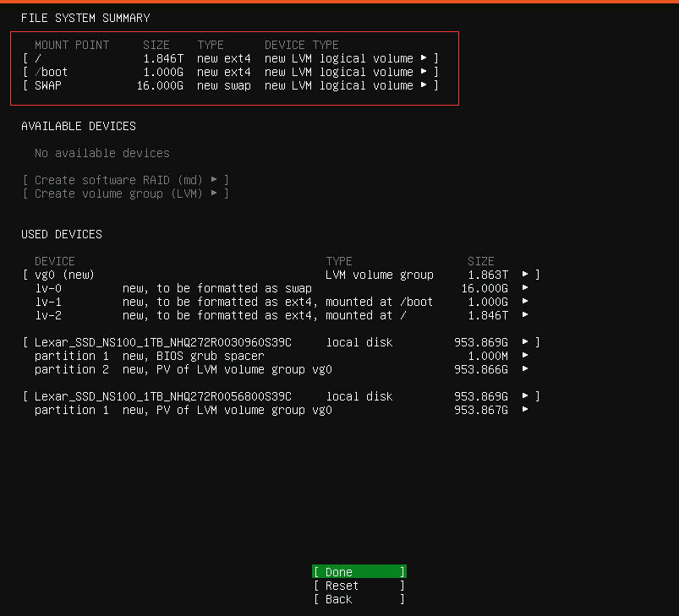The width and height of the screenshot is (679, 616).
Task: Click arrow beside /boot logical volume
Action: pyautogui.click(x=424, y=72)
